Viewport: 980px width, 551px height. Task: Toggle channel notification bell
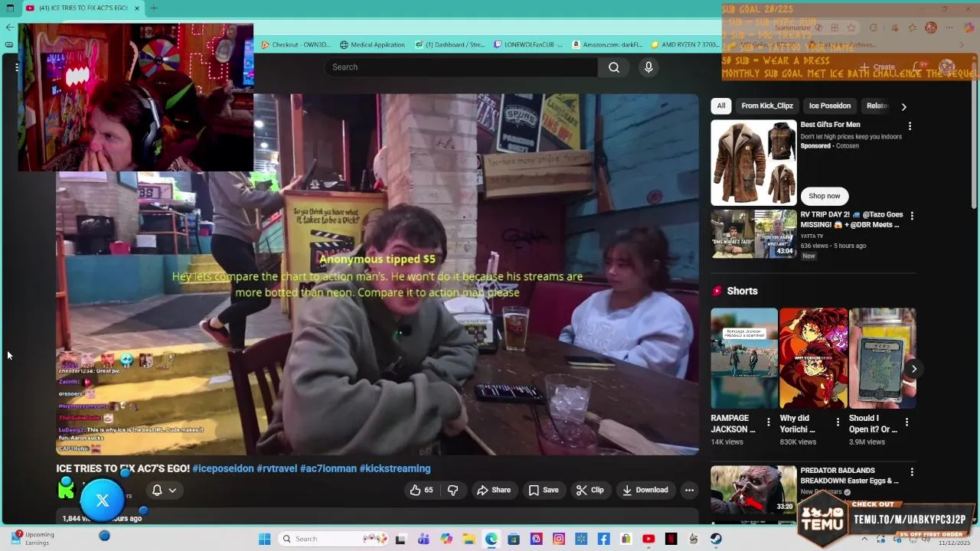[x=157, y=491]
